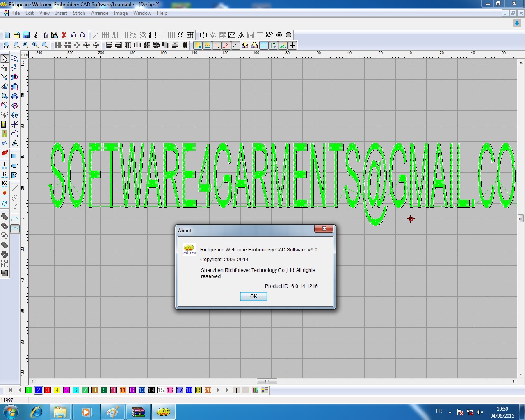
Task: Click the ruler measure tool
Action: 5,143
